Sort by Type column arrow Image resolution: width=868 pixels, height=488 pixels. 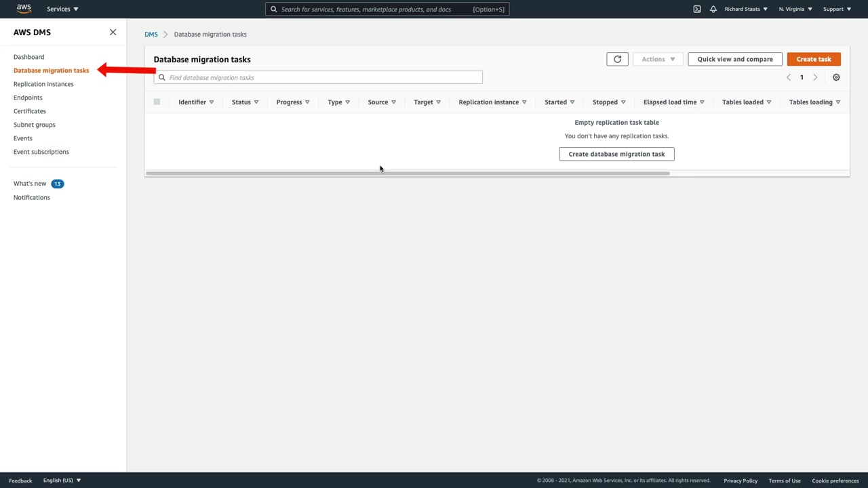[347, 102]
